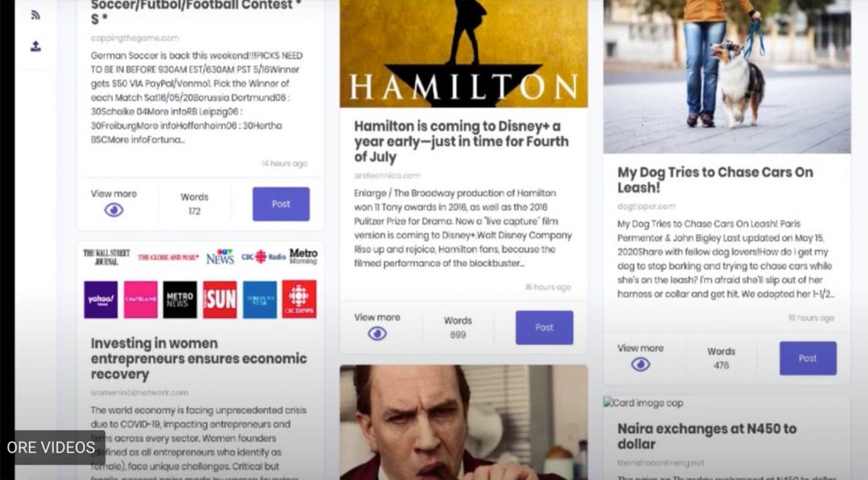Visit arstechnica.com source link
868x480 pixels.
click(387, 176)
